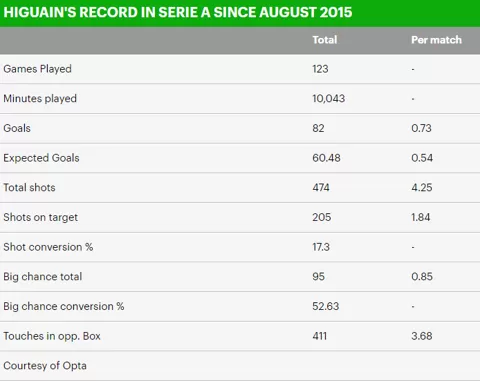Click the table title 'Higuain's Record in Serie A'
This screenshot has width=480, height=381.
(178, 12)
